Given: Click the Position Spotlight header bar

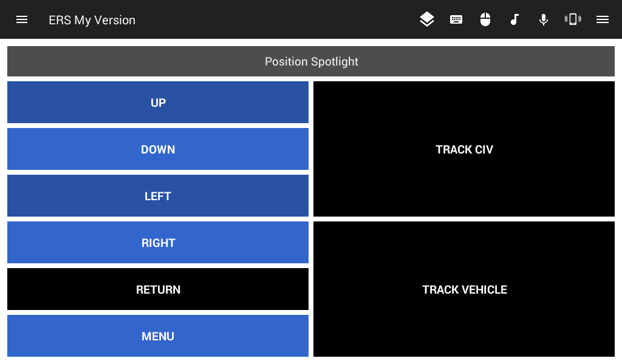Looking at the screenshot, I should coord(311,62).
